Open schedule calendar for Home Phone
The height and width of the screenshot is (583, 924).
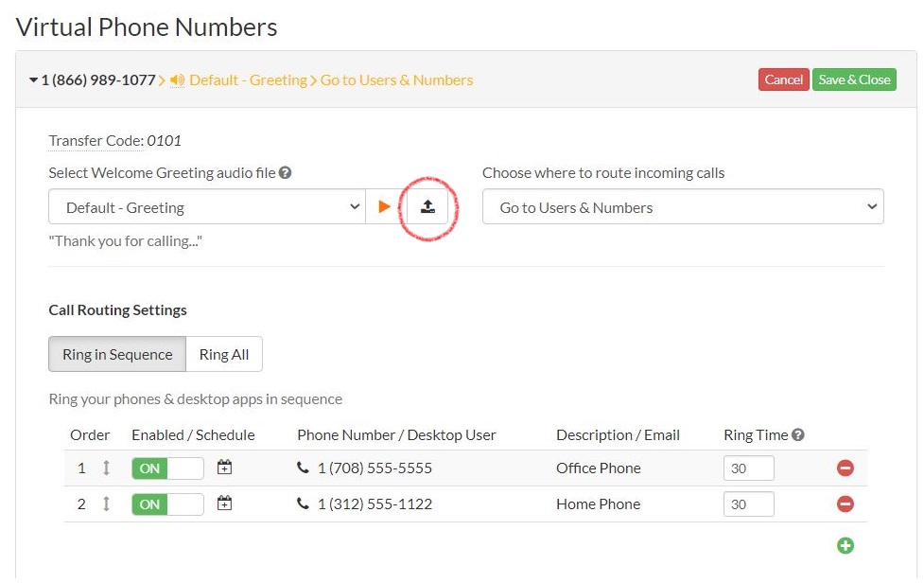coord(224,503)
